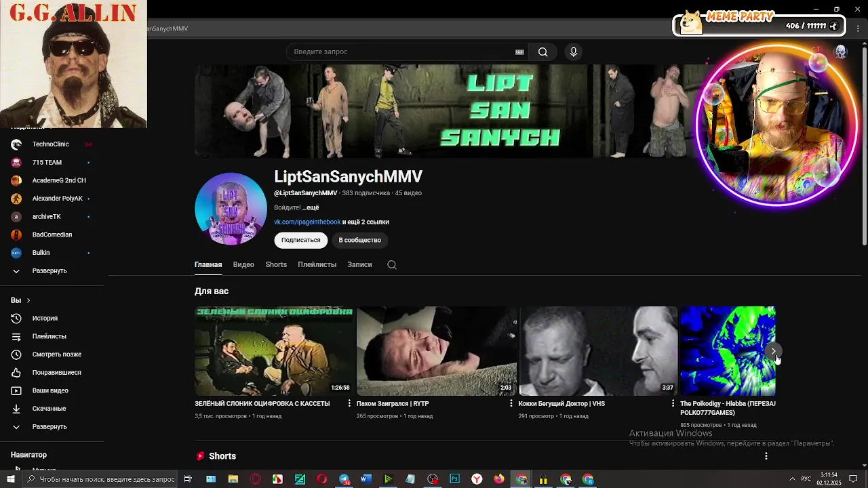This screenshot has height=488, width=868.
Task: Open Shorts section options menu
Action: [766, 456]
